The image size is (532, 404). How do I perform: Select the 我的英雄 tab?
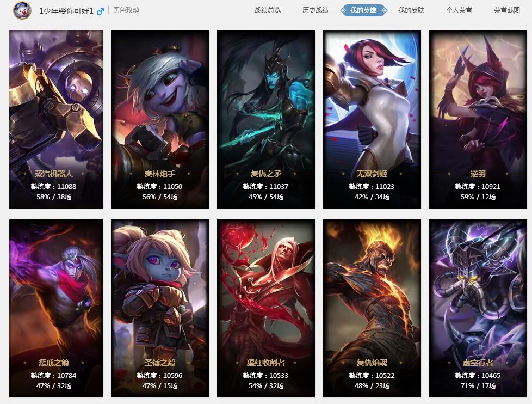coord(363,10)
